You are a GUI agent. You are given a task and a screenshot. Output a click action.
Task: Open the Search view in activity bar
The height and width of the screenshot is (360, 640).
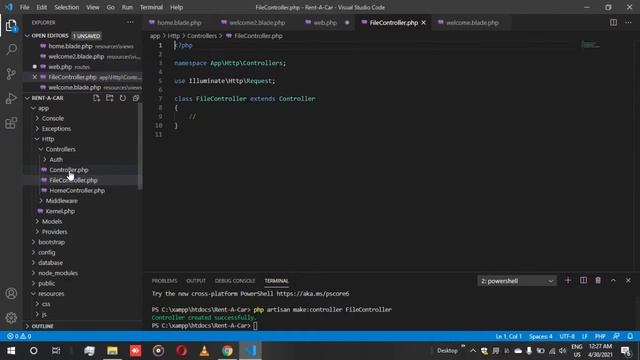click(11, 50)
